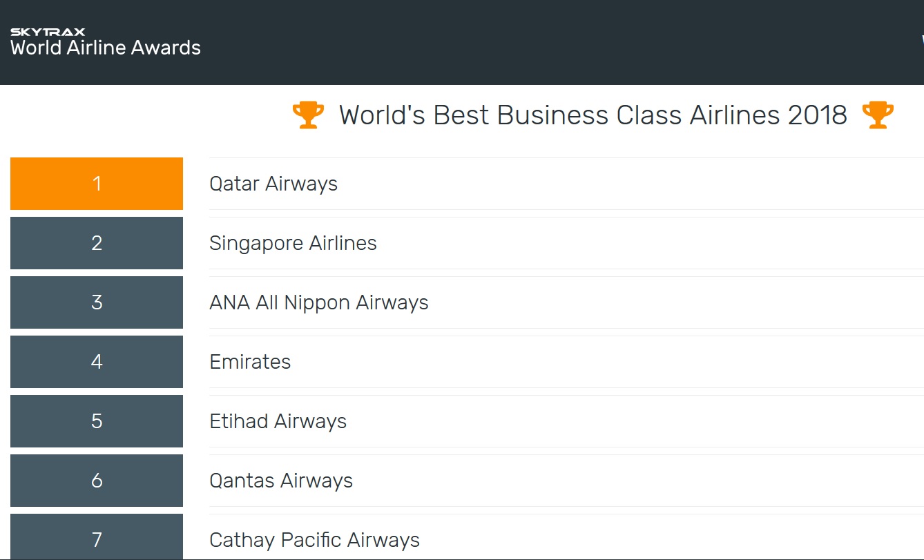The width and height of the screenshot is (924, 560).
Task: Select the orange rank 1 box
Action: (97, 184)
